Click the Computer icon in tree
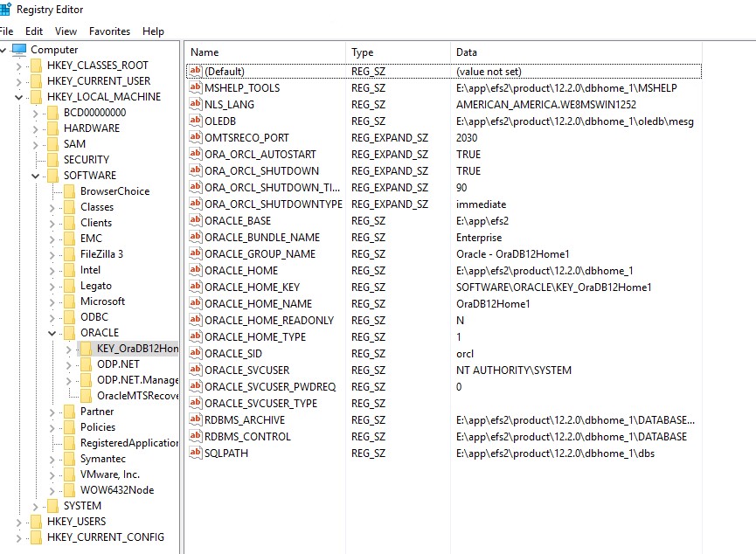The height and width of the screenshot is (554, 756). pyautogui.click(x=19, y=50)
